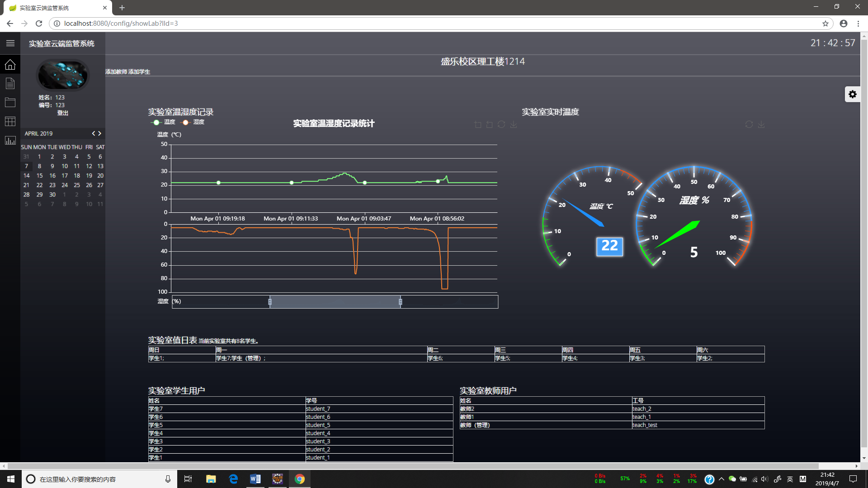
Task: Go to previous calendar month
Action: pos(94,133)
